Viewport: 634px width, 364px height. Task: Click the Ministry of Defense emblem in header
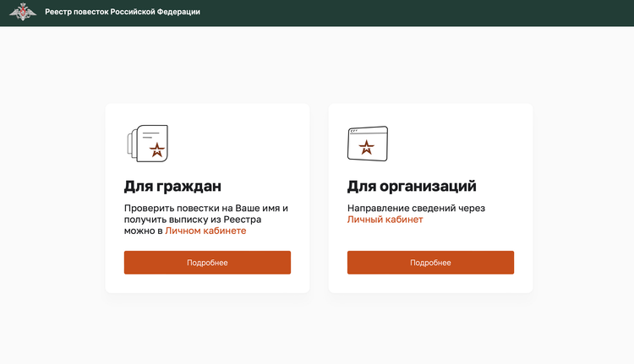click(23, 13)
